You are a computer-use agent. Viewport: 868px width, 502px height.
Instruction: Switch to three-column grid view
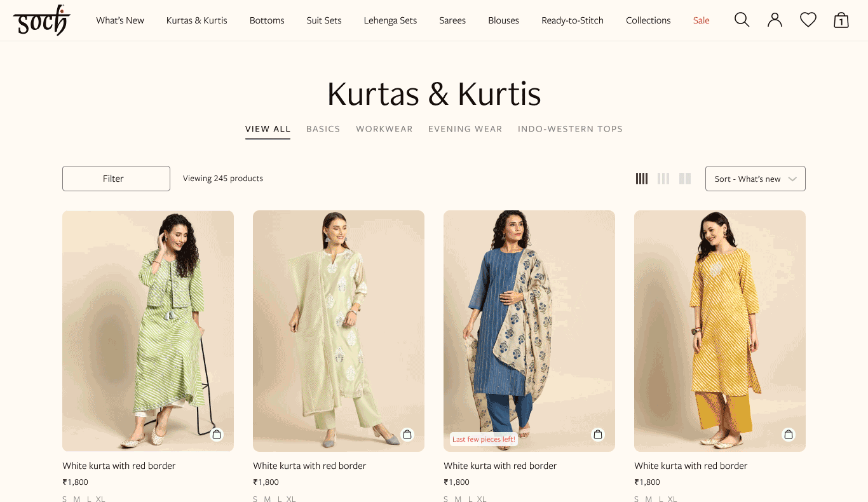pyautogui.click(x=663, y=179)
